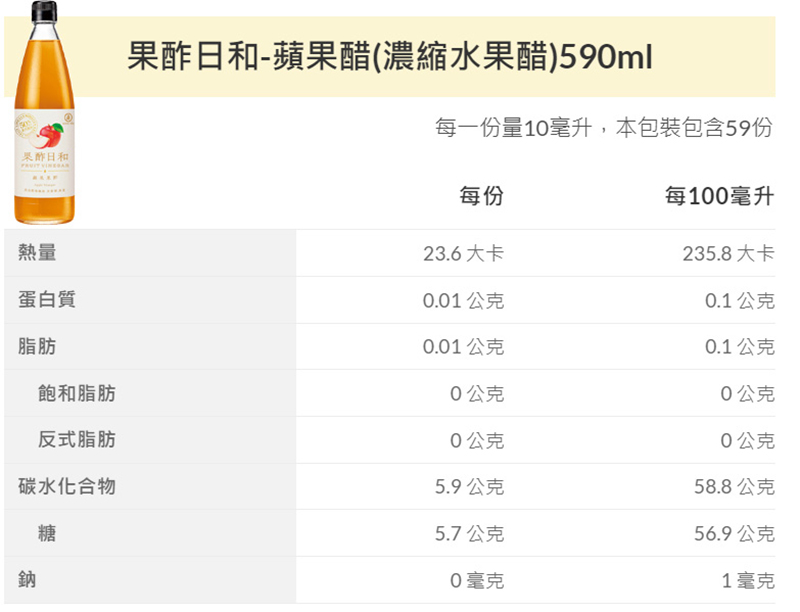Click the indented 飽和脂肪 row label

[x=77, y=393]
